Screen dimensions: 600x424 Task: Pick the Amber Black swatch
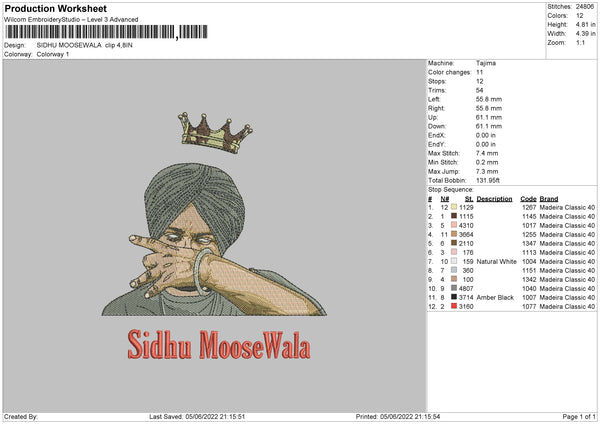pos(454,297)
